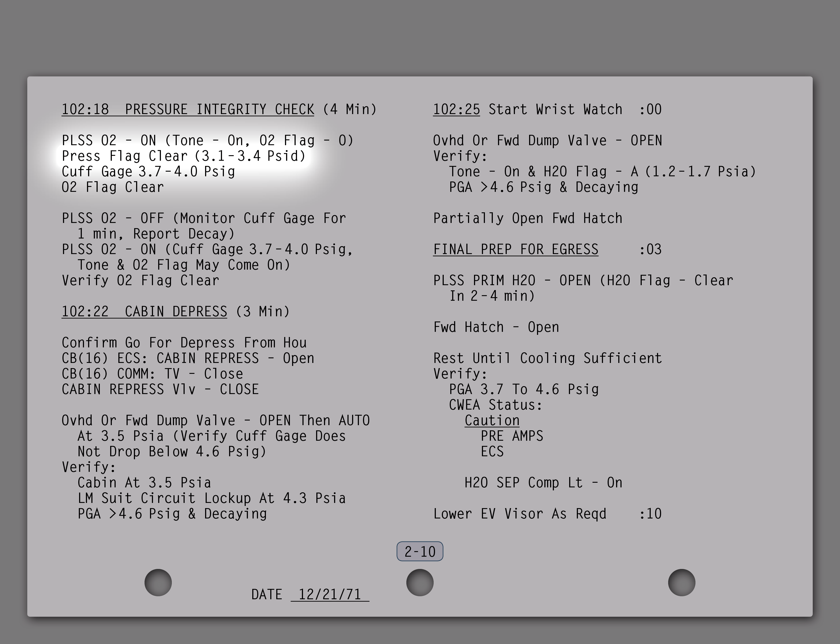Click the highlighted Press Flag Clear line
Viewport: 840px width, 644px height.
(184, 156)
